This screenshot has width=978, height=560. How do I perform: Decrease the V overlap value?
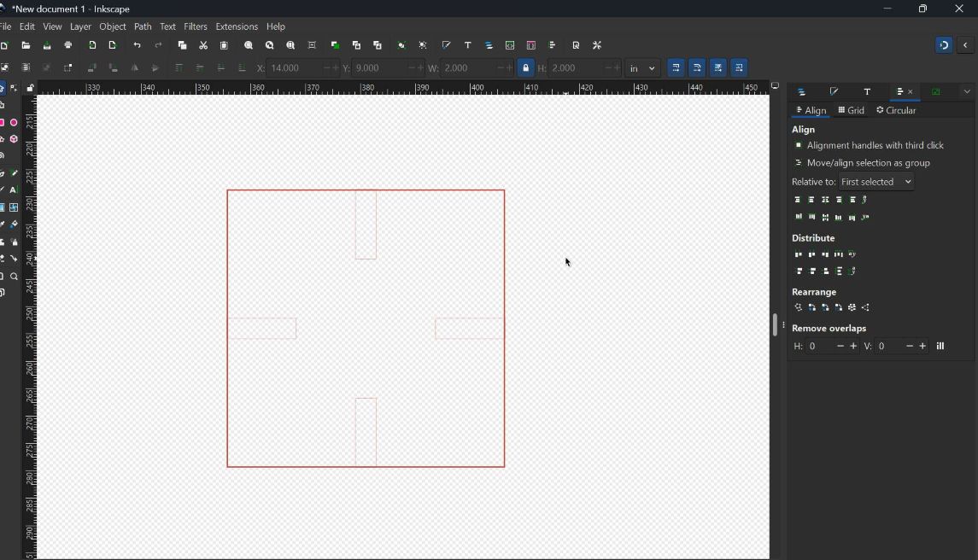(x=910, y=346)
